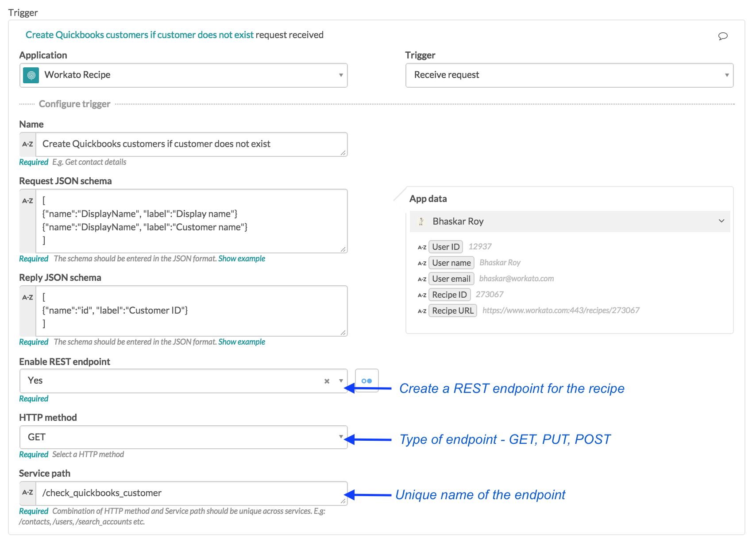The image size is (756, 536).
Task: Click Show example under Request JSON schema
Action: (x=241, y=258)
